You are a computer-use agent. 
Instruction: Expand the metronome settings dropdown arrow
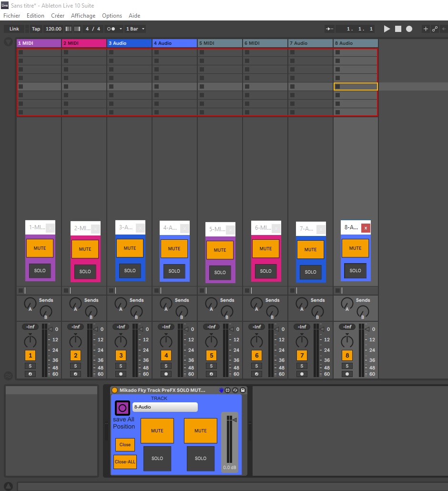pyautogui.click(x=121, y=29)
